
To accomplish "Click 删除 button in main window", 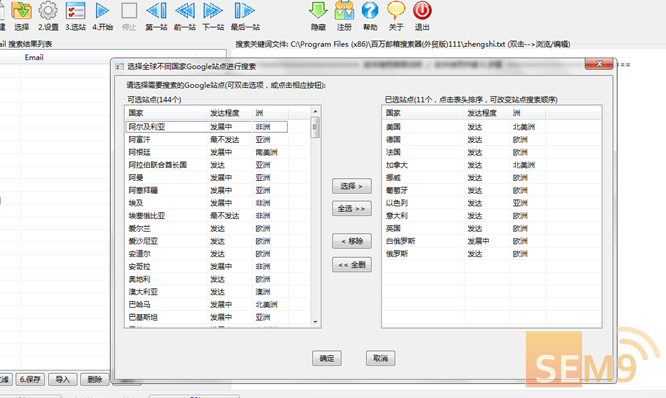I will coord(95,379).
